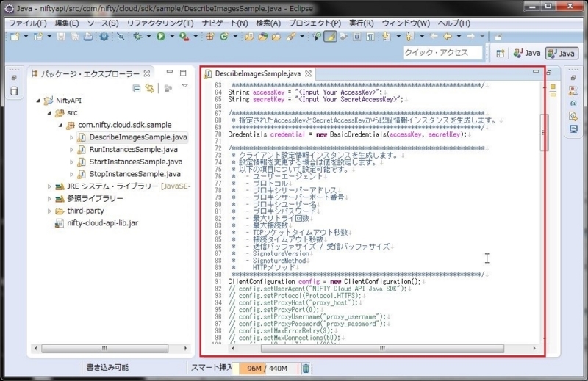
Task: Click the New file toolbar icon
Action: click(15, 37)
